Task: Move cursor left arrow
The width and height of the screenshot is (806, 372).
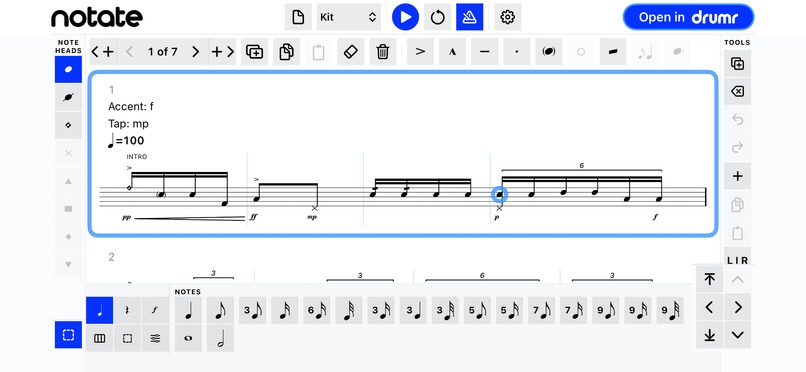Action: (x=709, y=307)
